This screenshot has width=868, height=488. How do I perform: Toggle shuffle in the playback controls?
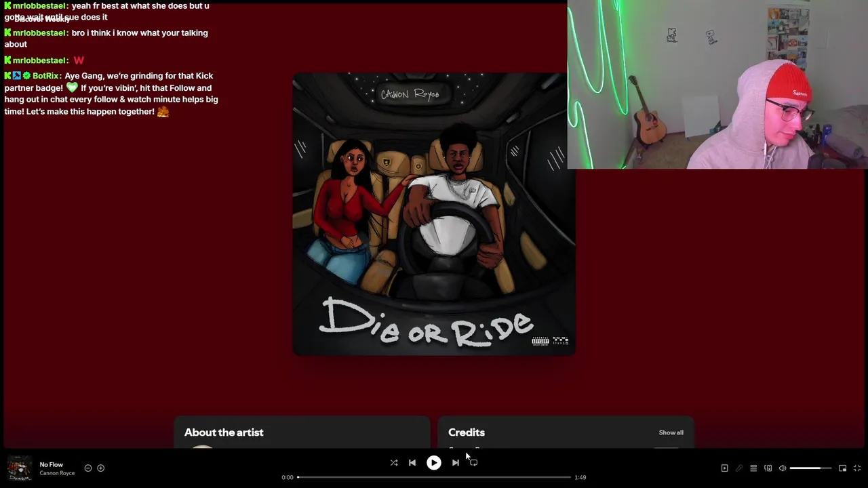[394, 463]
